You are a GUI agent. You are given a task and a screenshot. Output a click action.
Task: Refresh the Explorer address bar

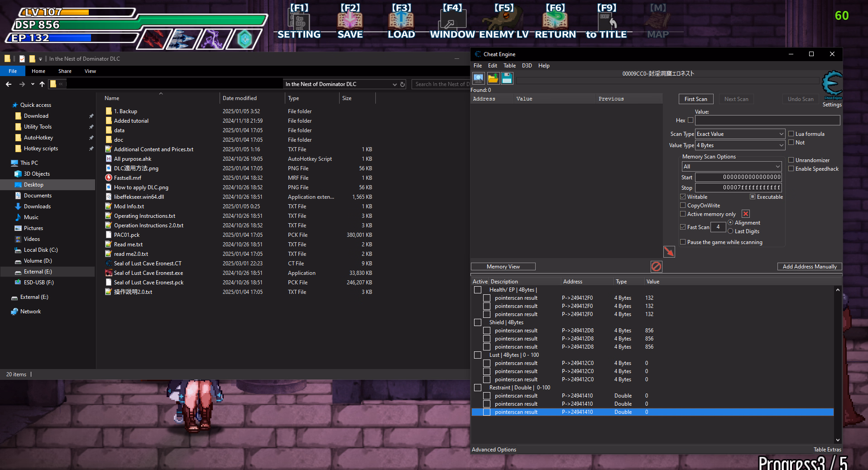point(403,84)
